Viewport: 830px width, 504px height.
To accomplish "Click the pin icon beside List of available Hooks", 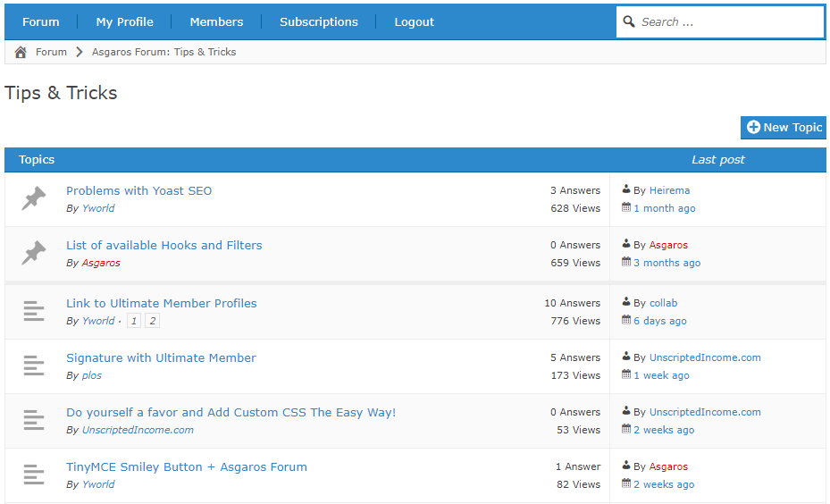I will tap(33, 253).
